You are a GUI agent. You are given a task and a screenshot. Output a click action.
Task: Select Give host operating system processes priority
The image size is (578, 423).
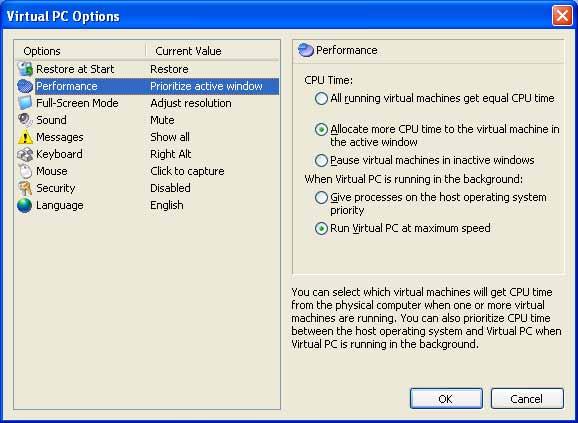pyautogui.click(x=321, y=197)
